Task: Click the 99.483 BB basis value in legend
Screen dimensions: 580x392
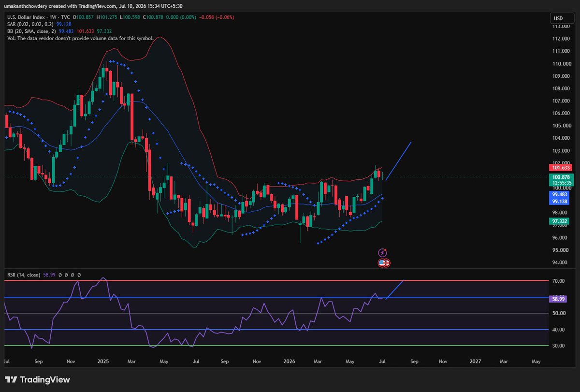Action: [x=66, y=31]
